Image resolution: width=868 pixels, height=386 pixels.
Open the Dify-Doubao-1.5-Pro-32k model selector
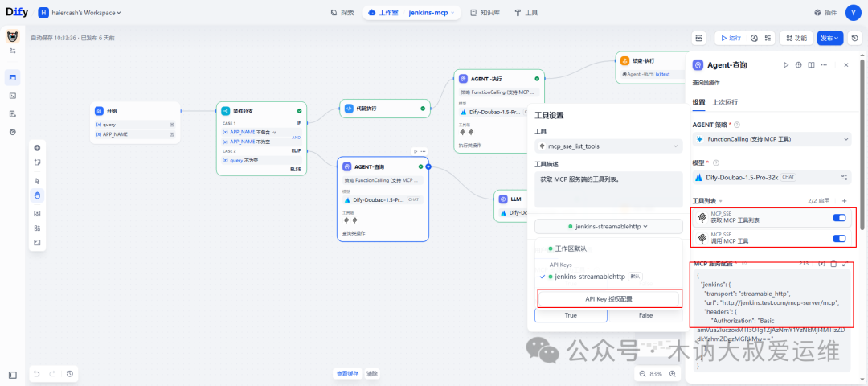click(764, 177)
